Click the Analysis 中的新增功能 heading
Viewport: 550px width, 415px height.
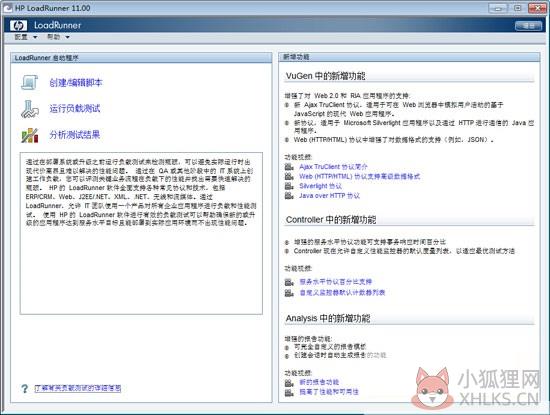328,319
